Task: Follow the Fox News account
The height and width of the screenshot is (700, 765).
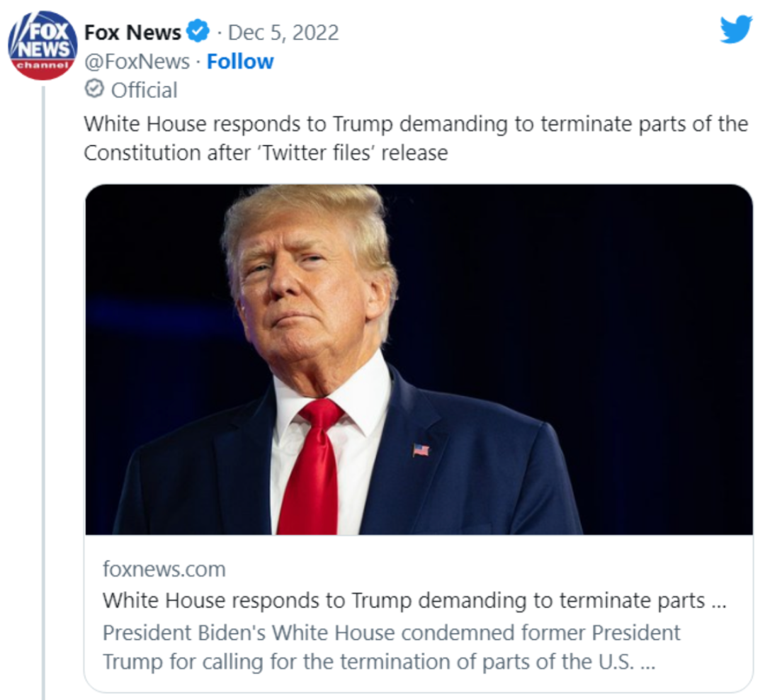Action: (x=240, y=62)
